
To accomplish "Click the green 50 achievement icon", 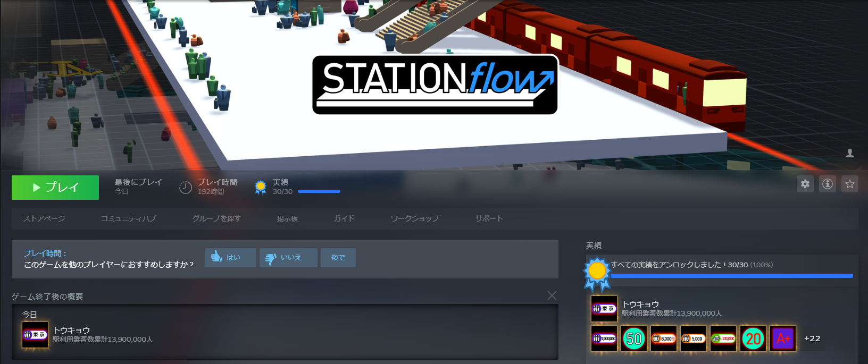I will click(634, 338).
